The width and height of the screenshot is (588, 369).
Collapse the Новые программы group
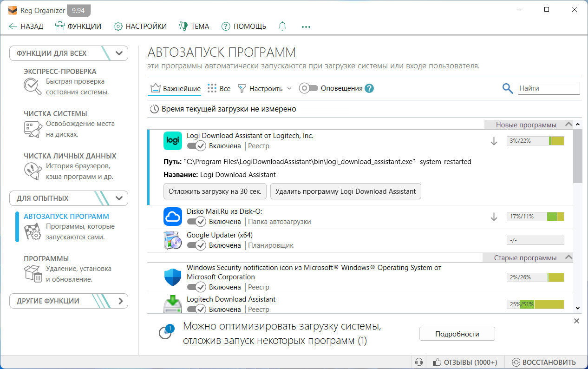529,125
